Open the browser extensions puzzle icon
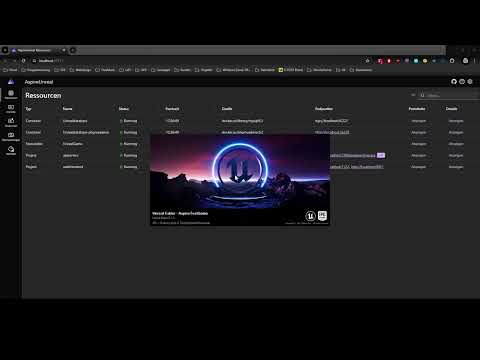The width and height of the screenshot is (480, 360). [x=452, y=61]
